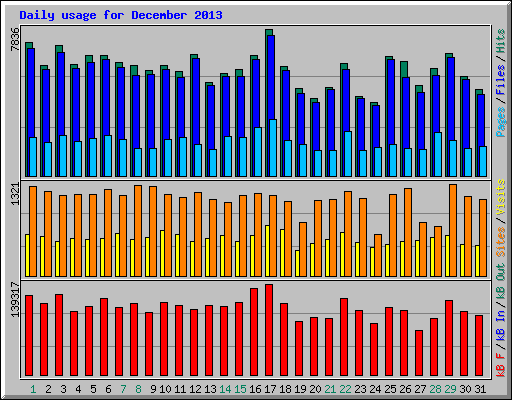
Task: Select day 7 weekend label
Action: click(x=123, y=389)
